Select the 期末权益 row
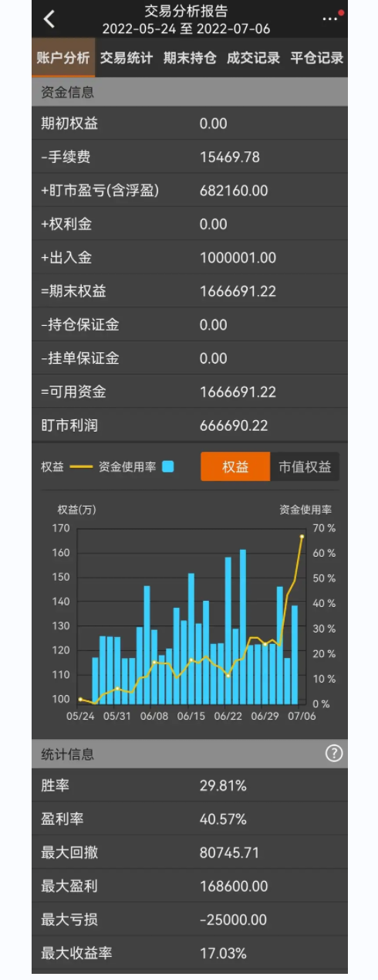378x980 pixels. (x=190, y=291)
